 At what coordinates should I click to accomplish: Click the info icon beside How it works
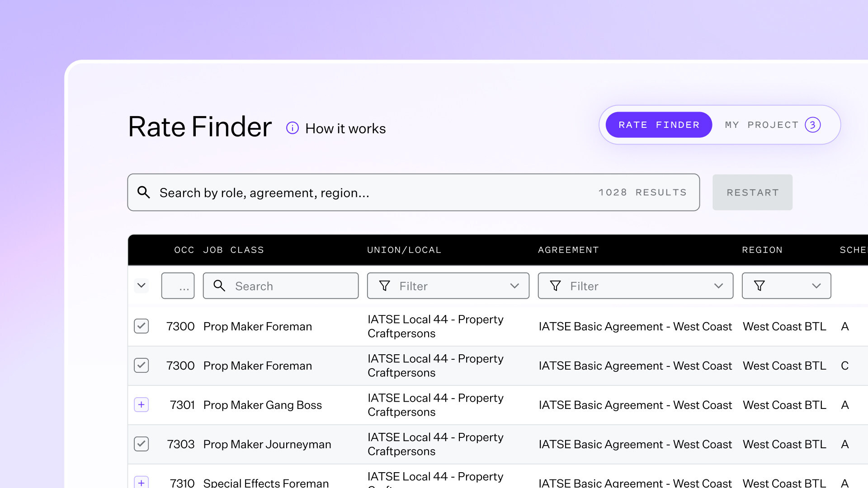pos(292,128)
